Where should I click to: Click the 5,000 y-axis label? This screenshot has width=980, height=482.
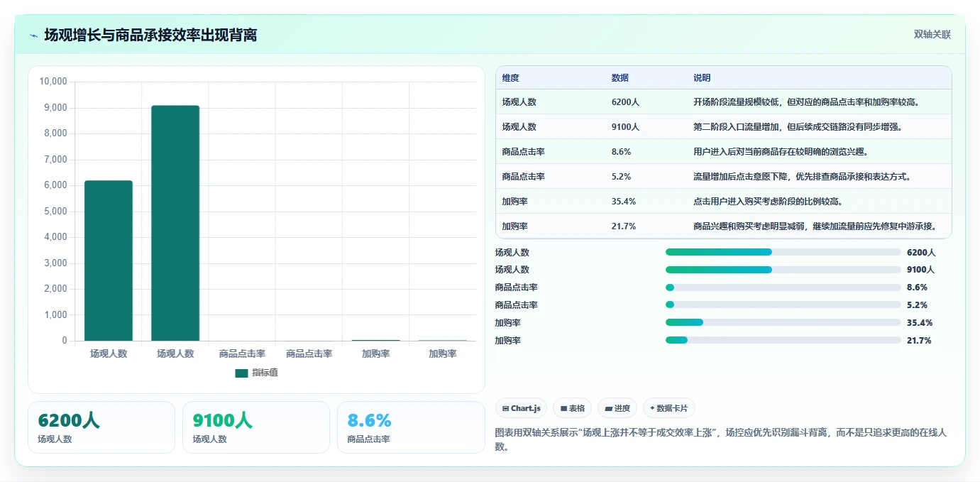click(55, 212)
